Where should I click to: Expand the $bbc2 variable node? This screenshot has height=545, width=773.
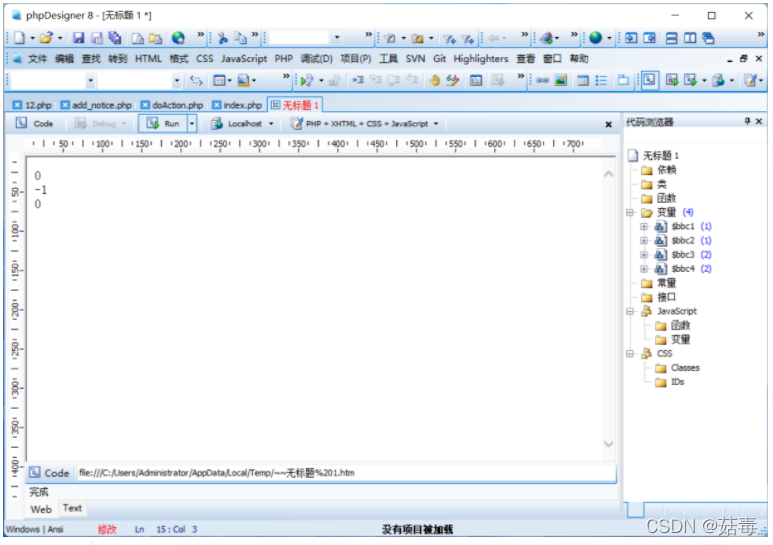644,240
